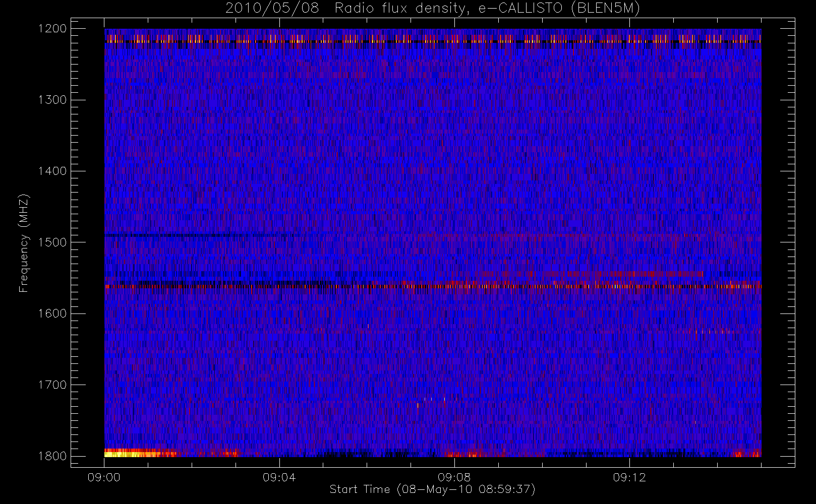
Task: Click the 1200 frequency tick label
Action: tap(52, 28)
